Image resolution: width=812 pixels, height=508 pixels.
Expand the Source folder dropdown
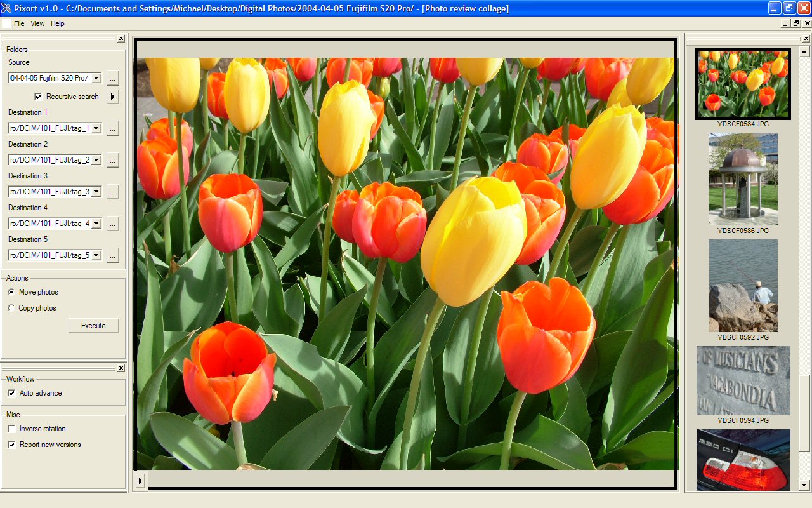coord(96,78)
